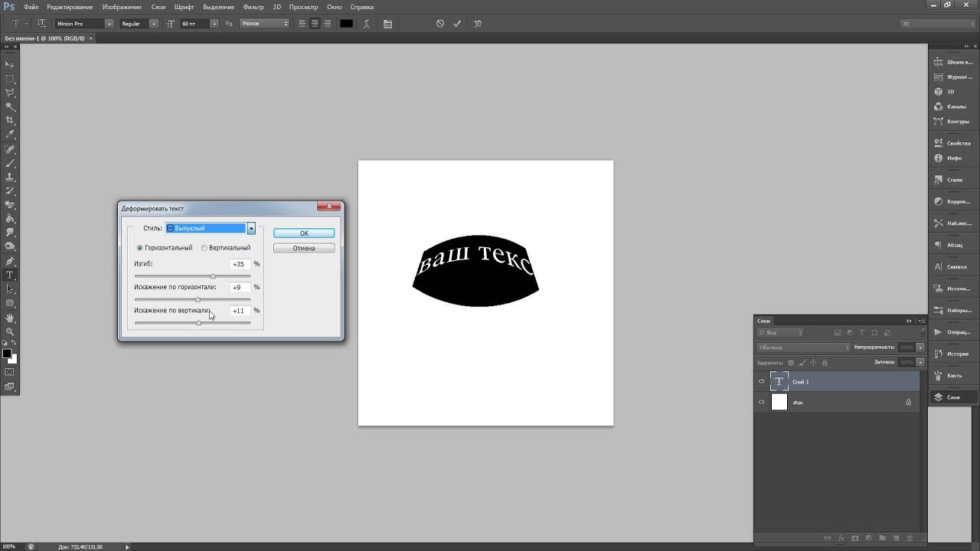Hide the Фон background layer

coord(761,402)
